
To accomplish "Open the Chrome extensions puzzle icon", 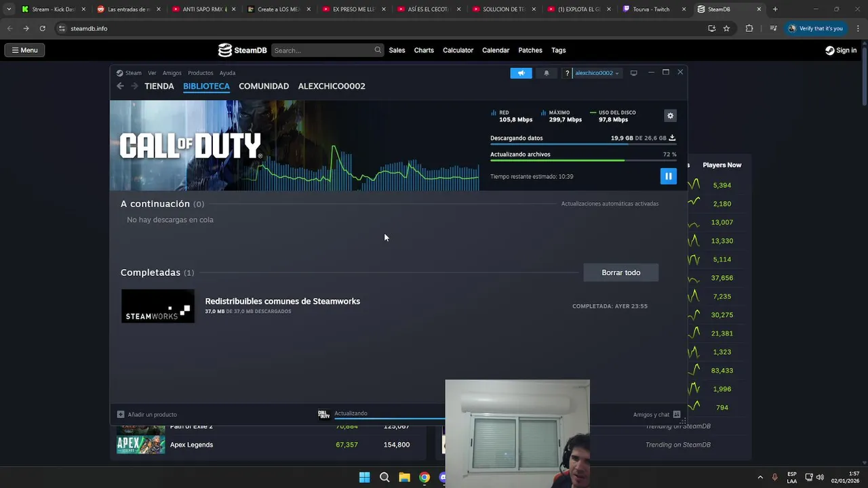I will (x=749, y=28).
